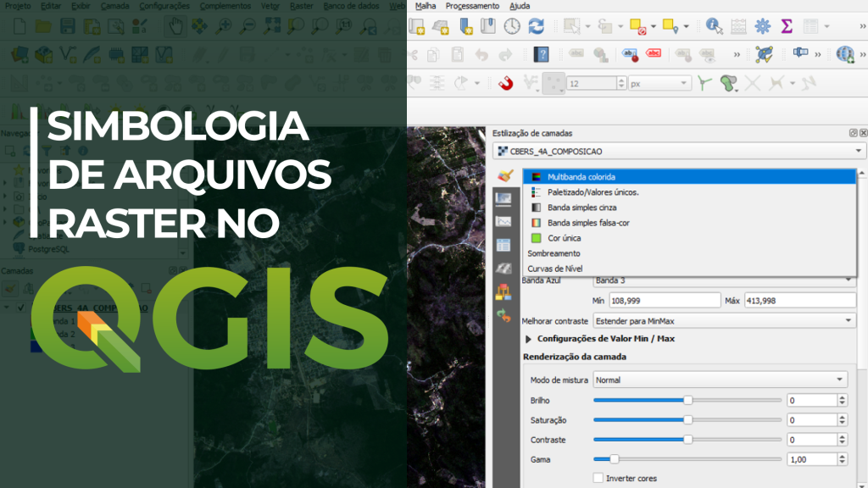Open the Symbology paintbrush tab icon
868x488 pixels.
[x=505, y=176]
